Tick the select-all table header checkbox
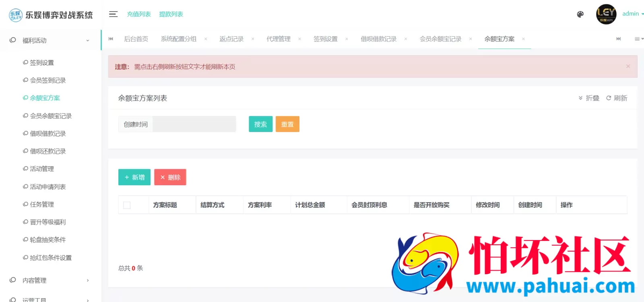The height and width of the screenshot is (302, 644). tap(127, 205)
